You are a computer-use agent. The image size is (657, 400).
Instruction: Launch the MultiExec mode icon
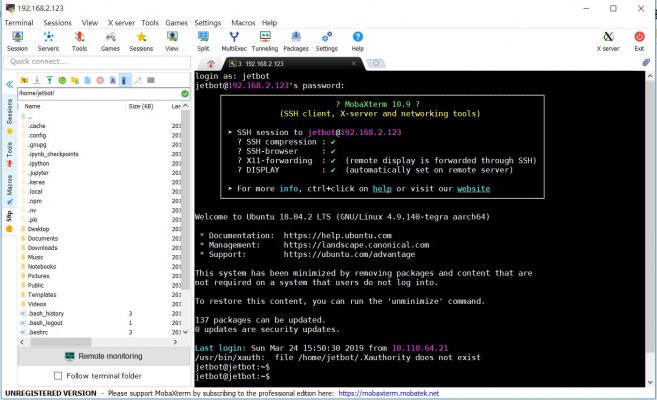234,40
